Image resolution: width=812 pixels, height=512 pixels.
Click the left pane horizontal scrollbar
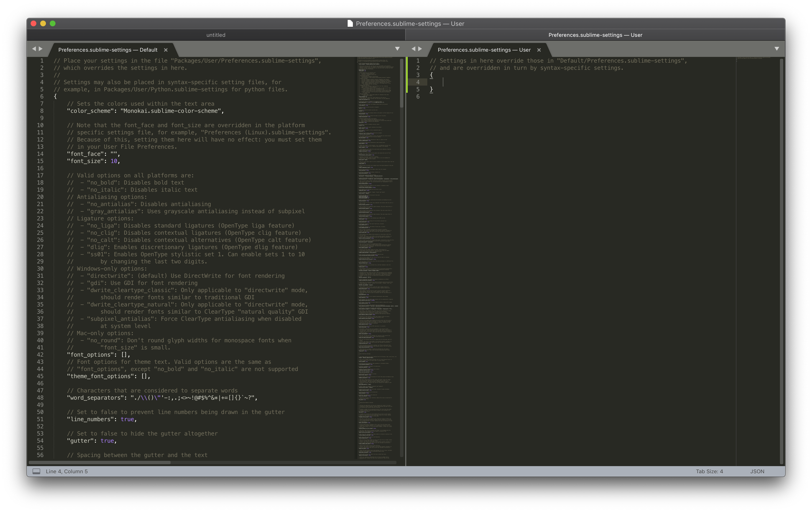[x=100, y=463]
